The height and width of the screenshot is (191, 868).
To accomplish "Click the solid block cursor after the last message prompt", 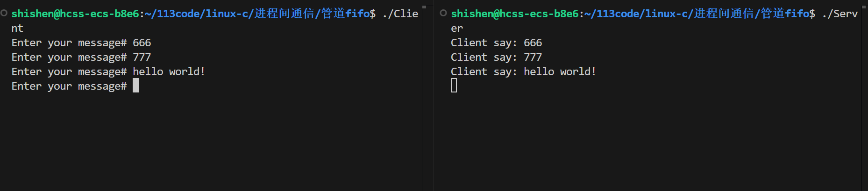I will tap(135, 85).
